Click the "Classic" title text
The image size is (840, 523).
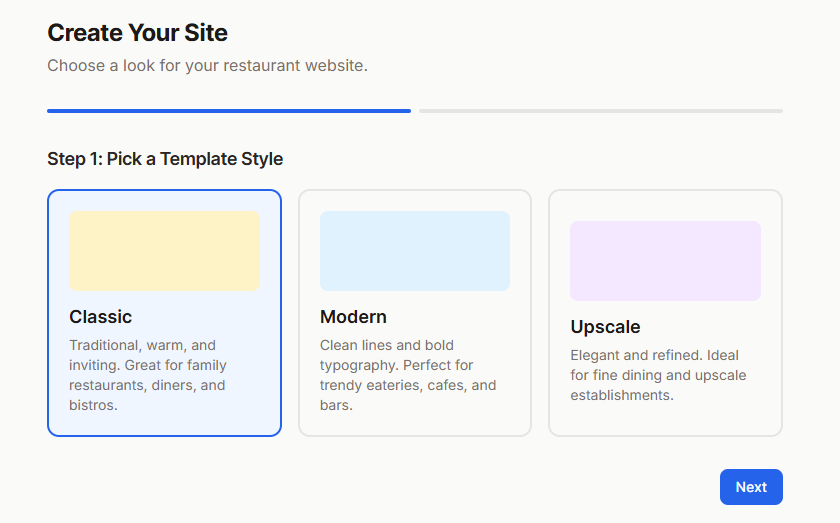[x=101, y=317]
